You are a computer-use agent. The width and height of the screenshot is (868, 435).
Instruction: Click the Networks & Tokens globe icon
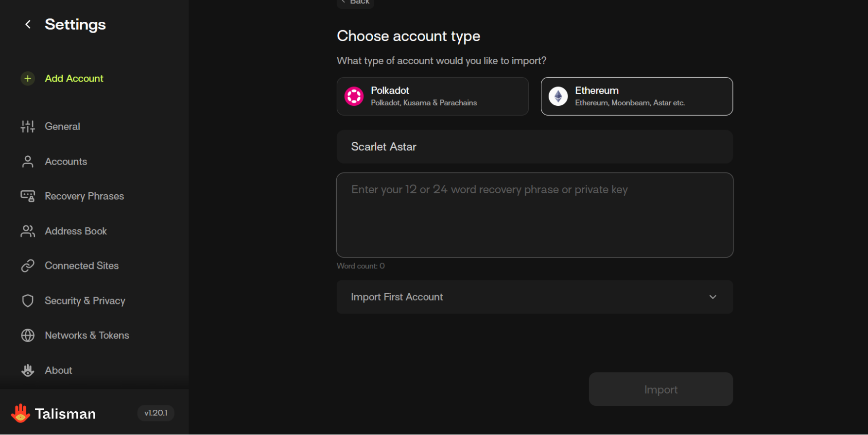[x=28, y=335]
